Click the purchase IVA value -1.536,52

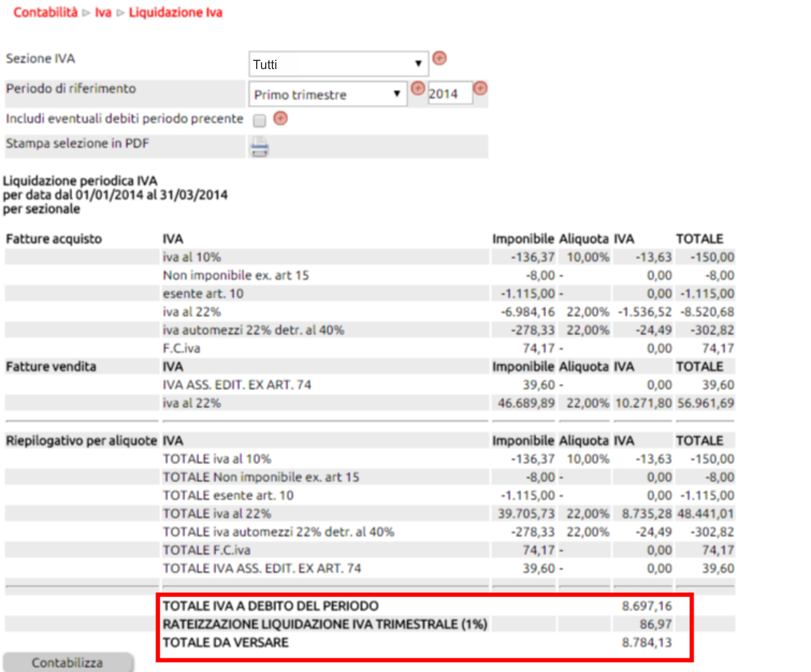pyautogui.click(x=645, y=312)
